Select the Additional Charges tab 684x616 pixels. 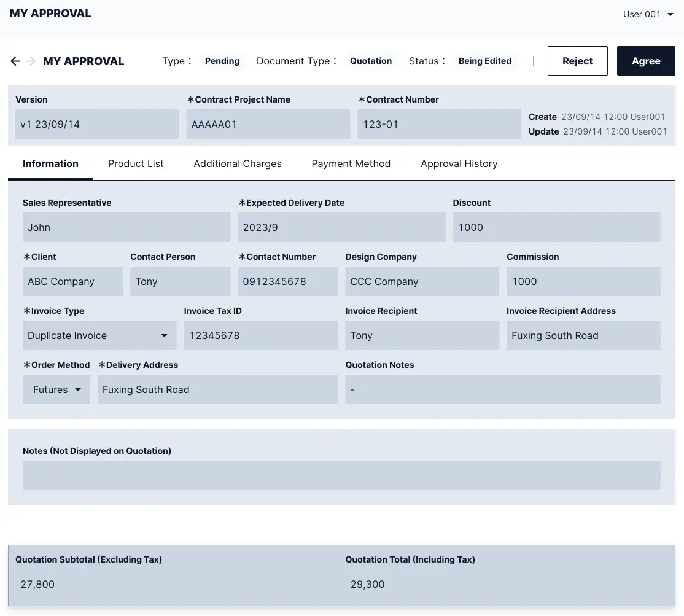click(x=237, y=163)
